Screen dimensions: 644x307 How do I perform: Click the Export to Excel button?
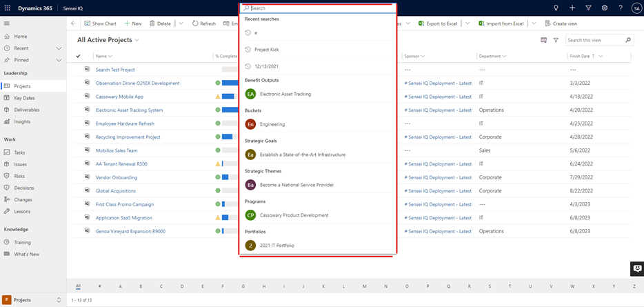pos(438,23)
